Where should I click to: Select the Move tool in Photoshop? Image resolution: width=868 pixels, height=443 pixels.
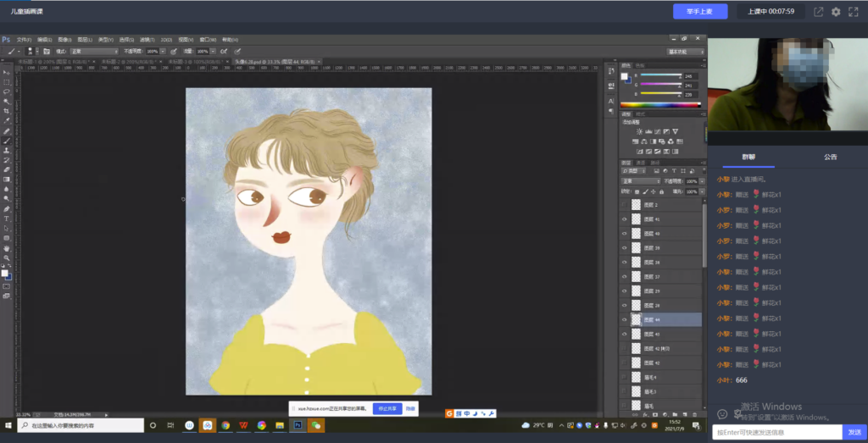pyautogui.click(x=7, y=73)
